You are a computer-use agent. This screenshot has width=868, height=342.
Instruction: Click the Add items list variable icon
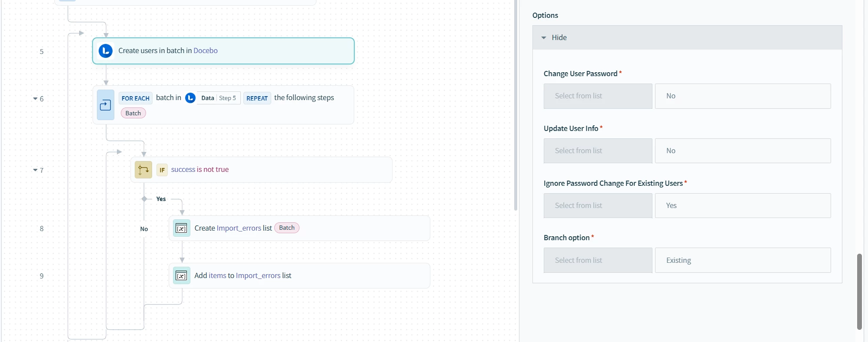pyautogui.click(x=182, y=275)
